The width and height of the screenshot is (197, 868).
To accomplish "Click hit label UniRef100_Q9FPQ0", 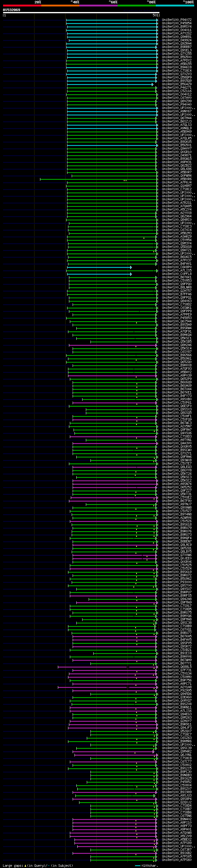I will click(177, 284).
